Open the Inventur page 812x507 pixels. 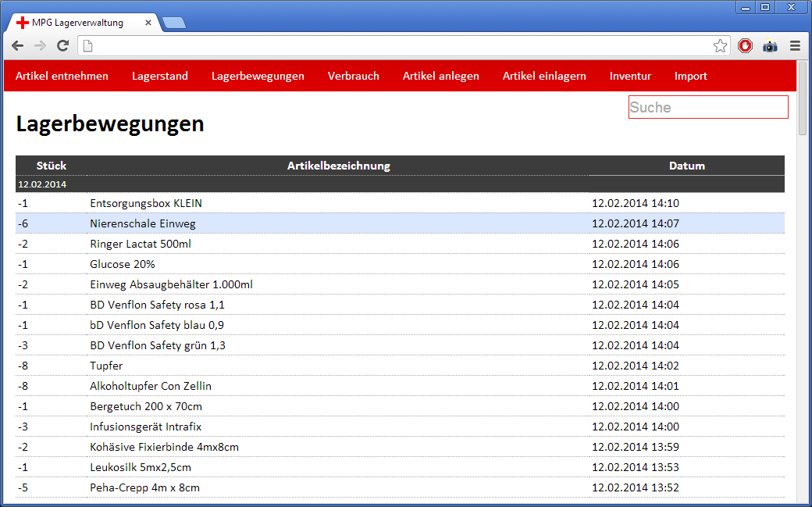(x=630, y=76)
